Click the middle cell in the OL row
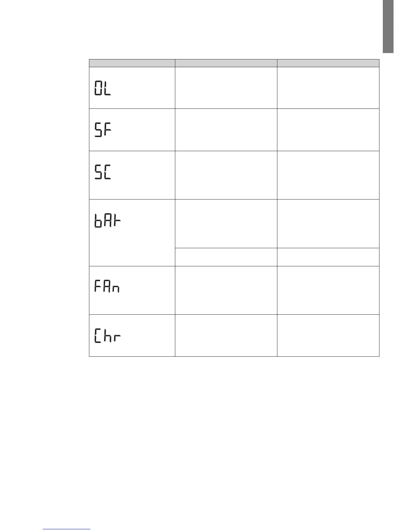 [x=226, y=88]
